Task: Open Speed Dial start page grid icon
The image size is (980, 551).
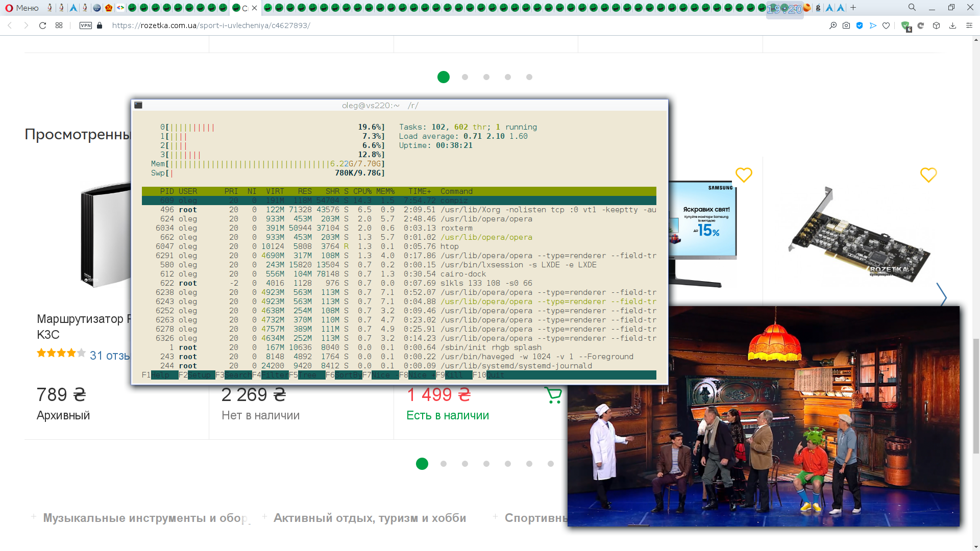Action: click(x=59, y=26)
